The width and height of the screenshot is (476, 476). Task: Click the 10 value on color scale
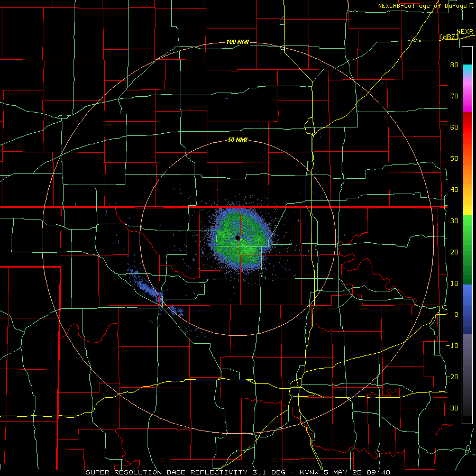[454, 283]
